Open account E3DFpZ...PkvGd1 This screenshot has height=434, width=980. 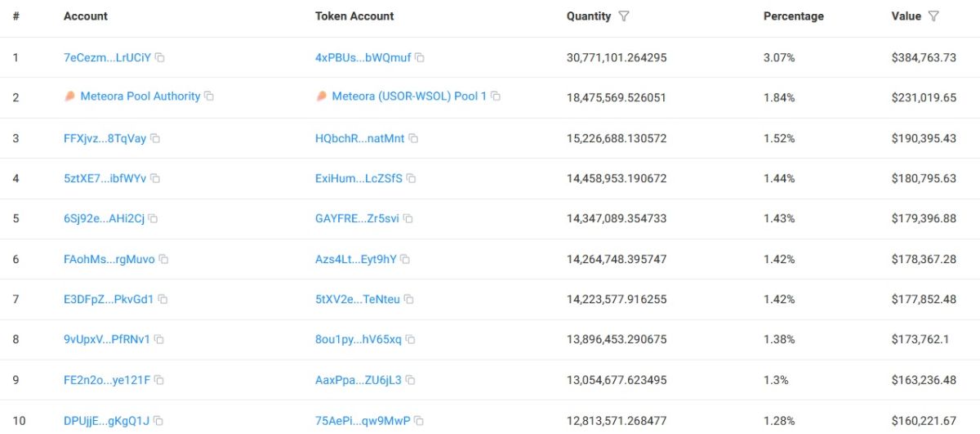pyautogui.click(x=109, y=300)
